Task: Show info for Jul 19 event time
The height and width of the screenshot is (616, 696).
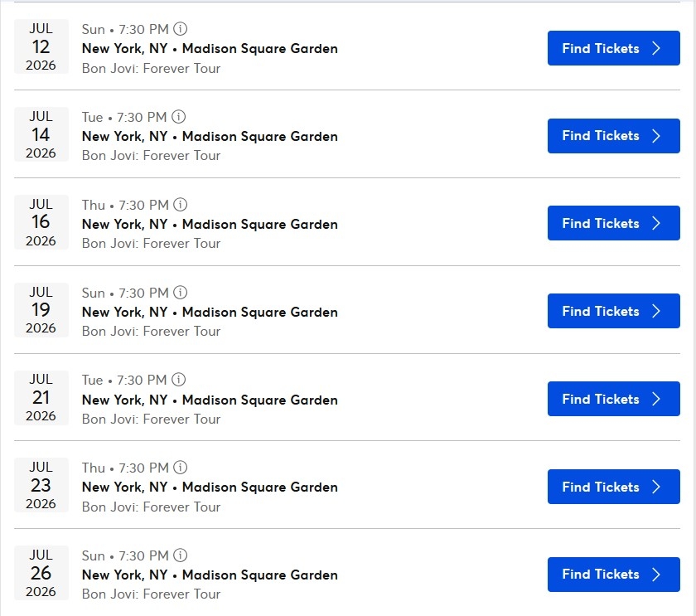Action: pyautogui.click(x=181, y=293)
